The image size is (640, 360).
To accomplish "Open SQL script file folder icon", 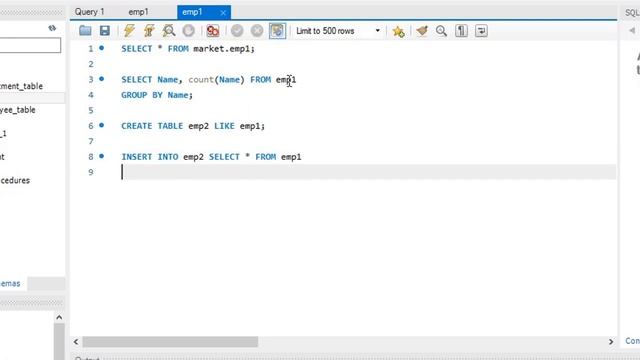I will (85, 31).
